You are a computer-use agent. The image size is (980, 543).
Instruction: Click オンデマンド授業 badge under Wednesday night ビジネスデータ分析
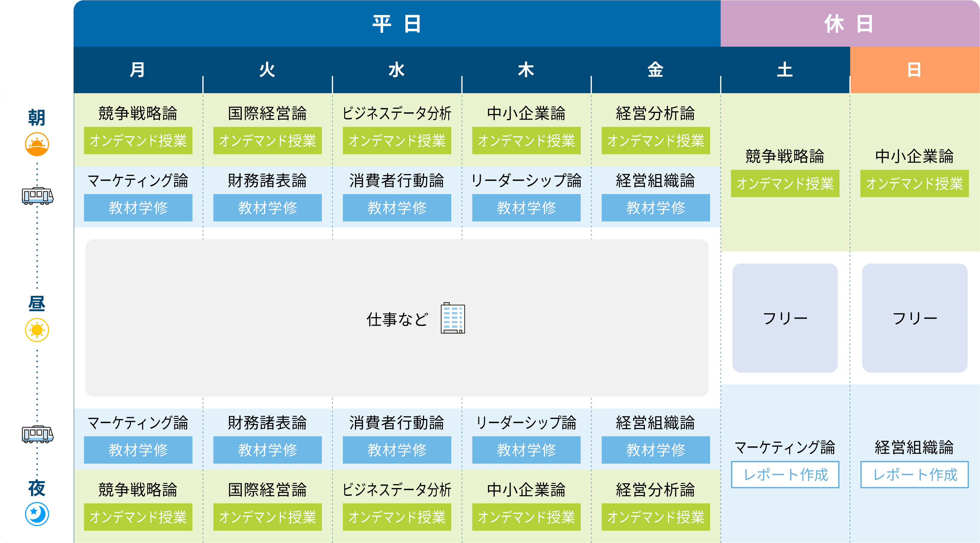coord(397,517)
